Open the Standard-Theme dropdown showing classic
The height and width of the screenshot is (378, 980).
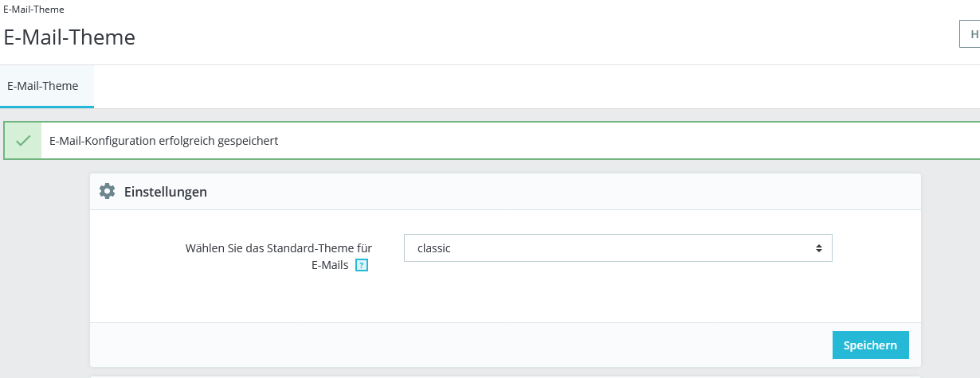617,248
